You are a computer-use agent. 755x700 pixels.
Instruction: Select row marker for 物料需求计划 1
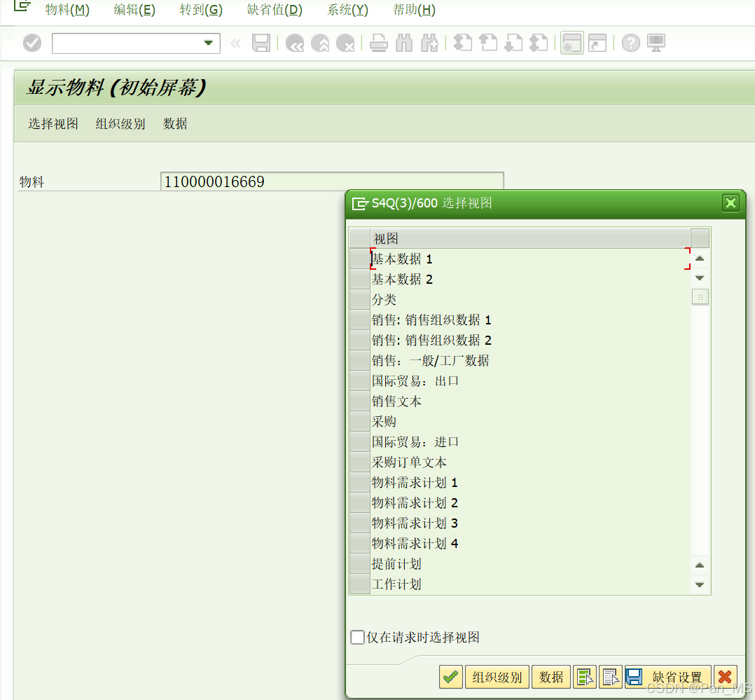click(360, 482)
